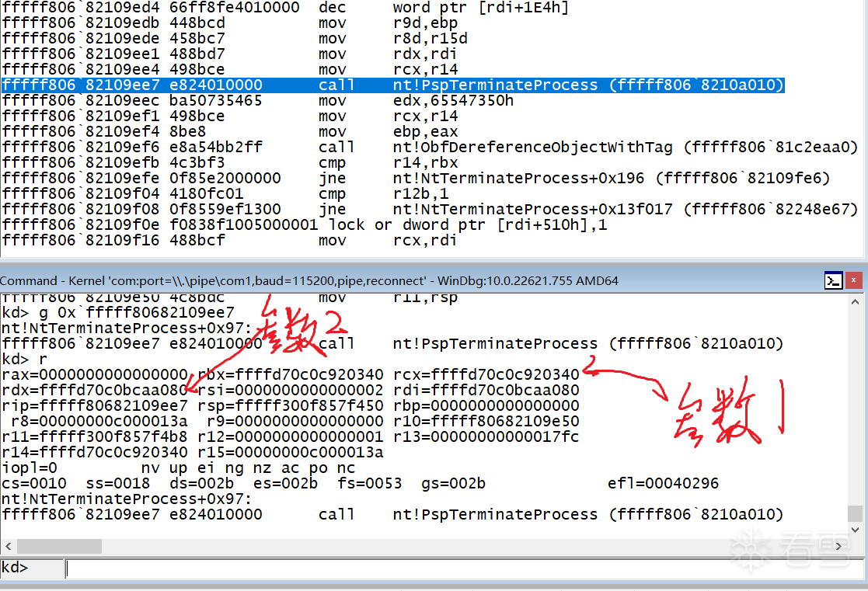This screenshot has height=591, width=868.
Task: Select the jne nt!NtTerminateProcess+0x13f017 line
Action: point(430,209)
